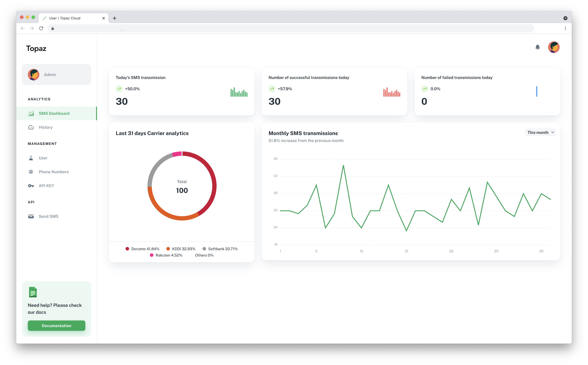588x365 pixels.
Task: Click the browser address bar
Action: click(x=290, y=28)
